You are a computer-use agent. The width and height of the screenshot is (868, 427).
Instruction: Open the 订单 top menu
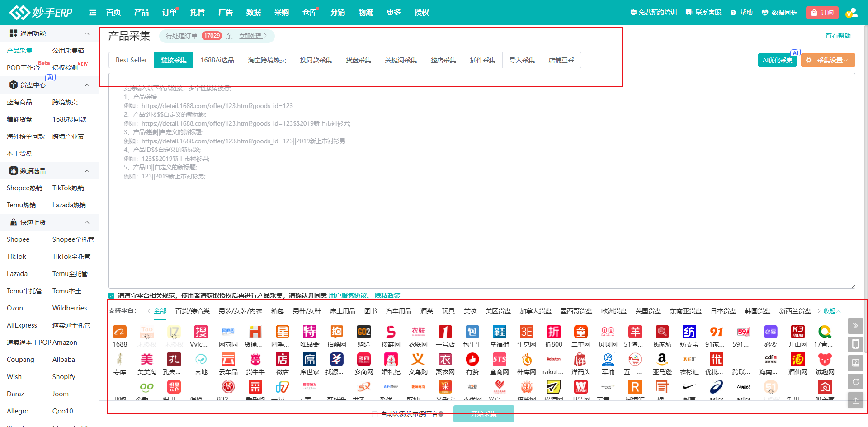click(x=169, y=13)
